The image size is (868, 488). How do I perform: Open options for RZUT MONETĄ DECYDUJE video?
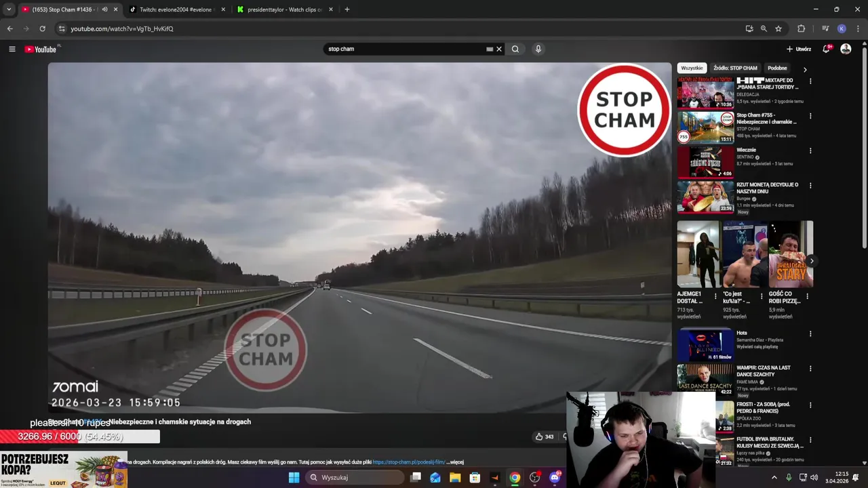tap(810, 185)
